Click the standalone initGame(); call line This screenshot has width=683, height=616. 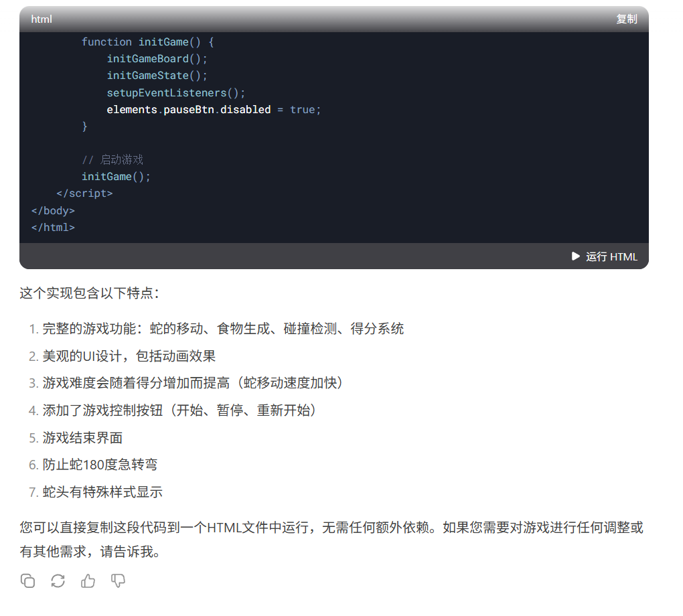116,177
